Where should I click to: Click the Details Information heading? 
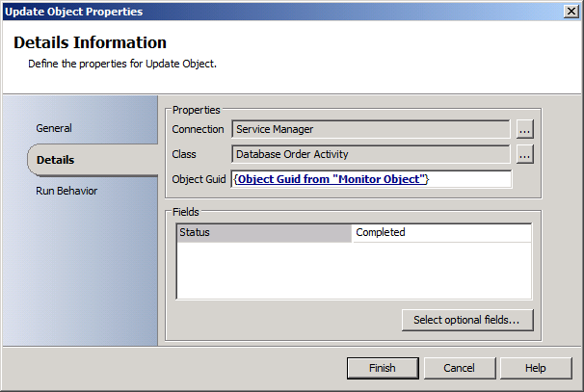click(x=90, y=43)
